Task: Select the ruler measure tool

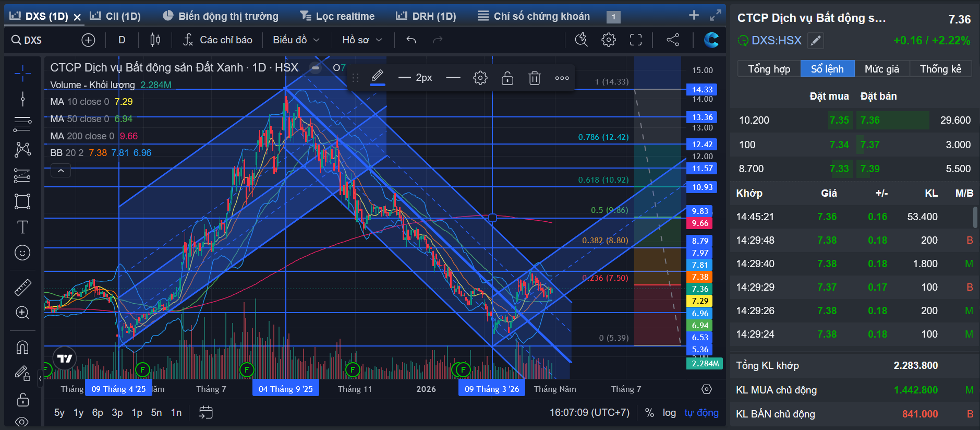Action: [22, 287]
